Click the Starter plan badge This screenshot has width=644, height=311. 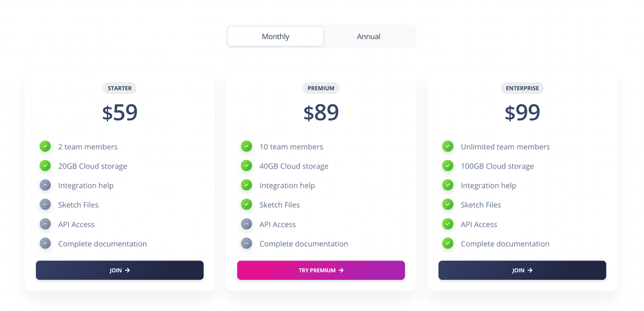point(120,88)
